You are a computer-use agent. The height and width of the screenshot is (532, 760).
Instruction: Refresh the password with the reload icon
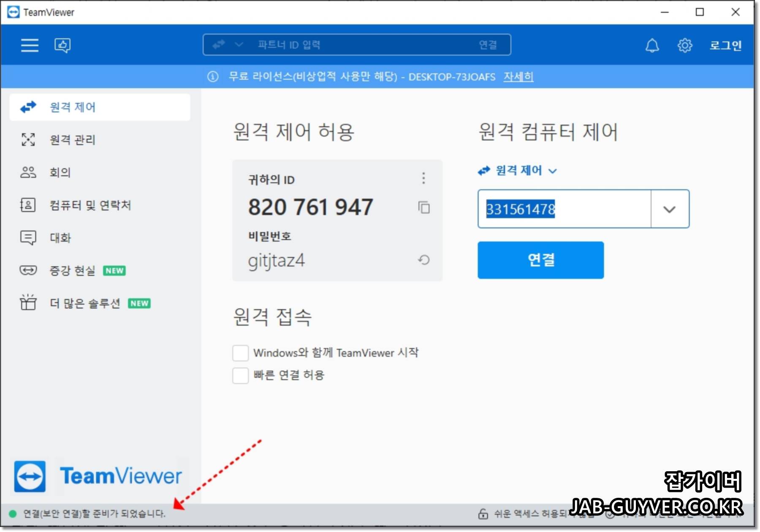424,260
